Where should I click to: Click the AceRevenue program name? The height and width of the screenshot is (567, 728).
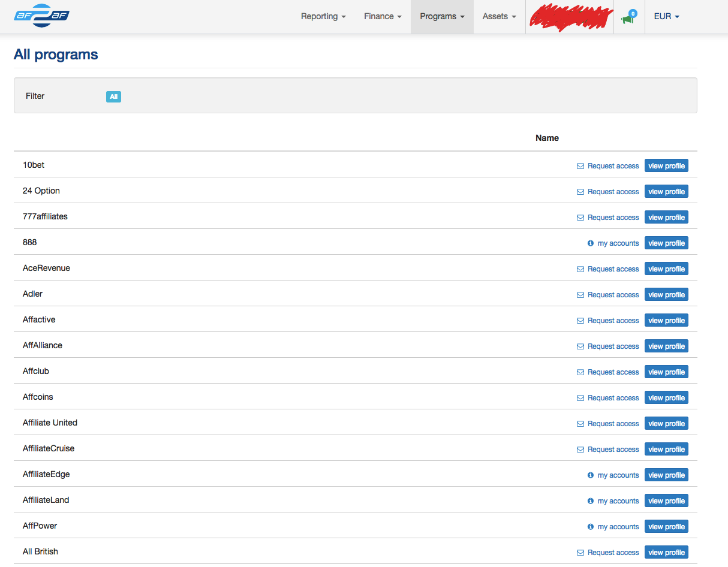(x=46, y=268)
